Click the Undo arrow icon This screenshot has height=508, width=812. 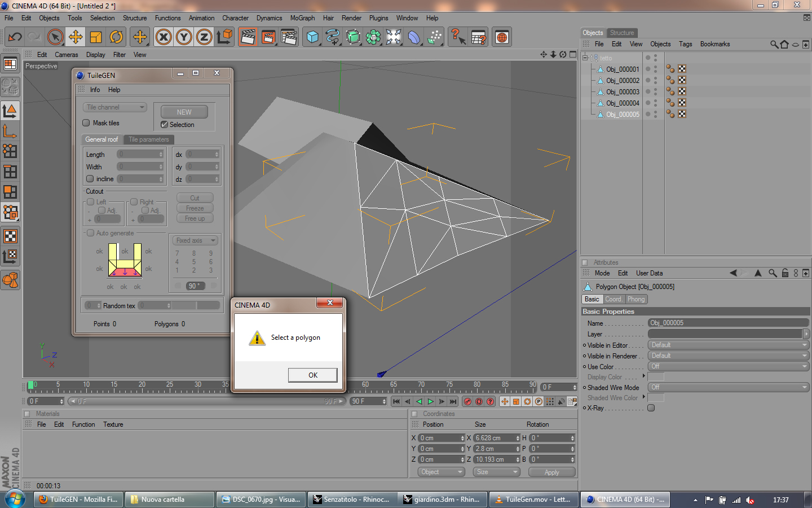[15, 37]
